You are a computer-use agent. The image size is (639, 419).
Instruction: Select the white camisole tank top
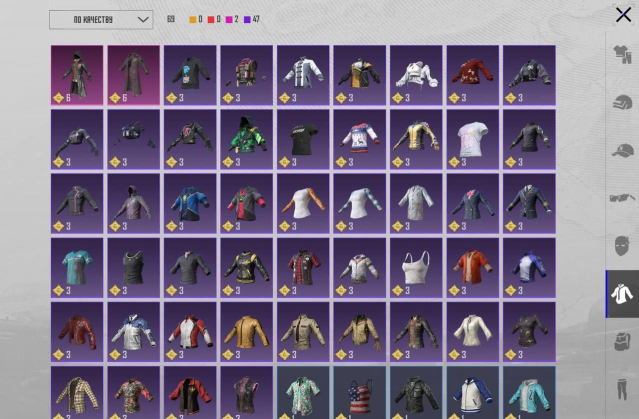(416, 268)
